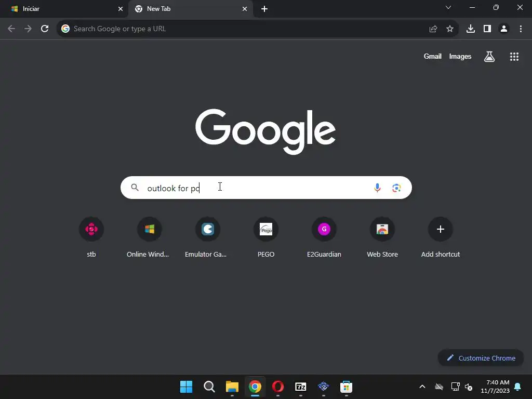
Task: Open the Chrome downloads icon
Action: pos(471,29)
